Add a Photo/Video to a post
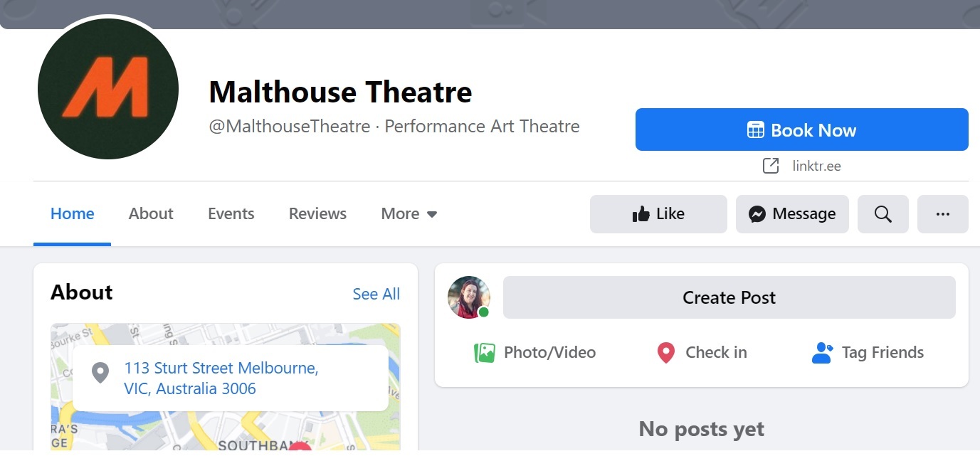 coord(534,352)
